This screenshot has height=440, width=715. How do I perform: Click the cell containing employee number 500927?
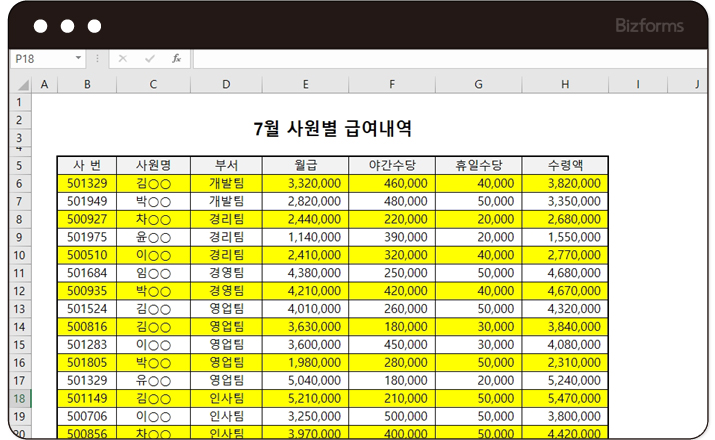point(87,219)
